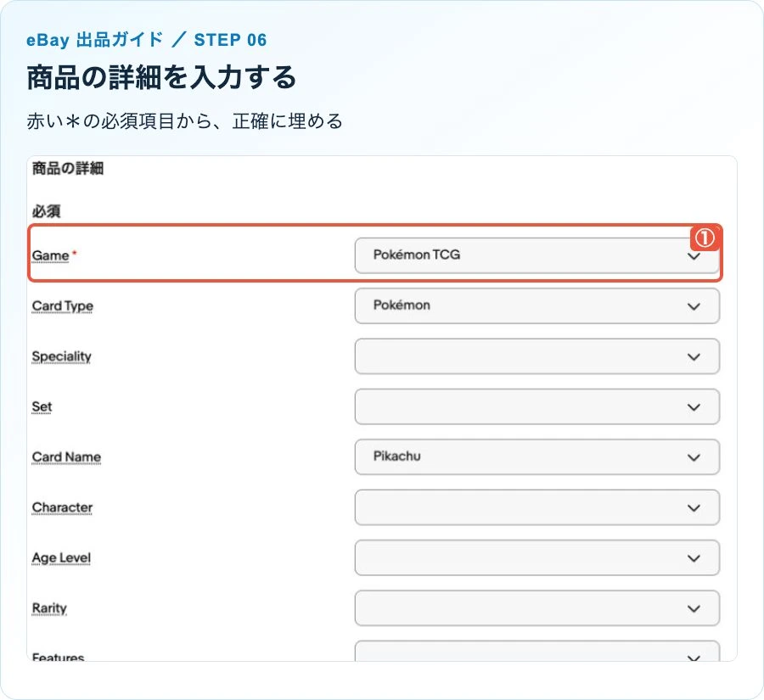
Task: Expand the empty Age Level dropdown
Action: 537,557
